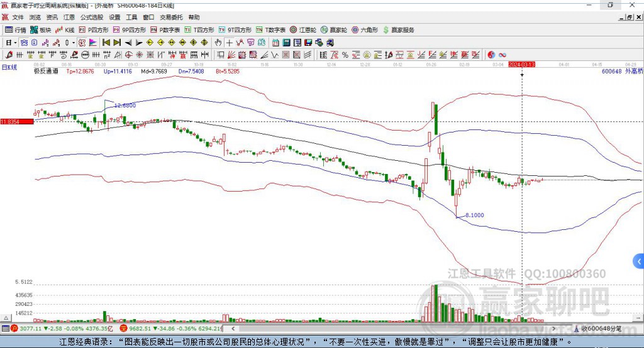Jump to first bar with skip-to-start icon

click(x=106, y=43)
